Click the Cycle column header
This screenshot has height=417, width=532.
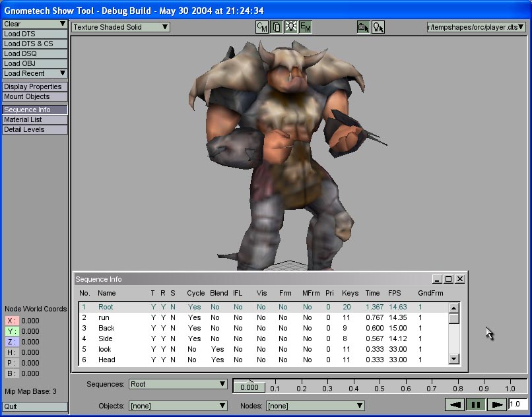(x=196, y=293)
